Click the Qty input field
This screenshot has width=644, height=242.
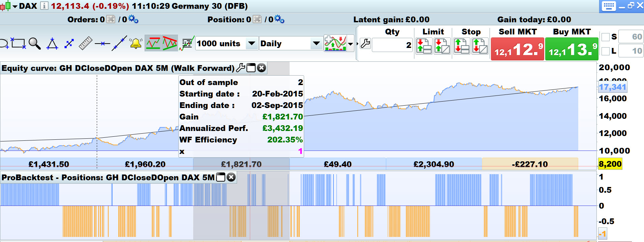click(392, 45)
